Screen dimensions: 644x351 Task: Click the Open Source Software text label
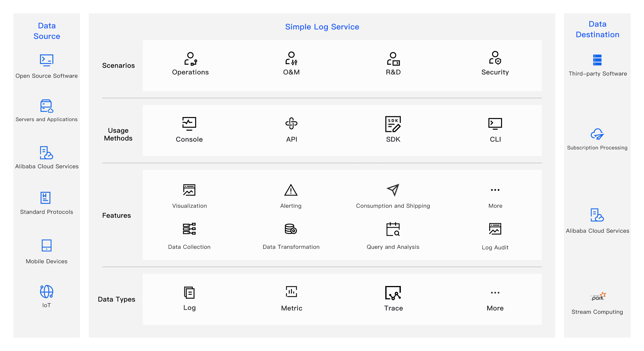coord(47,76)
